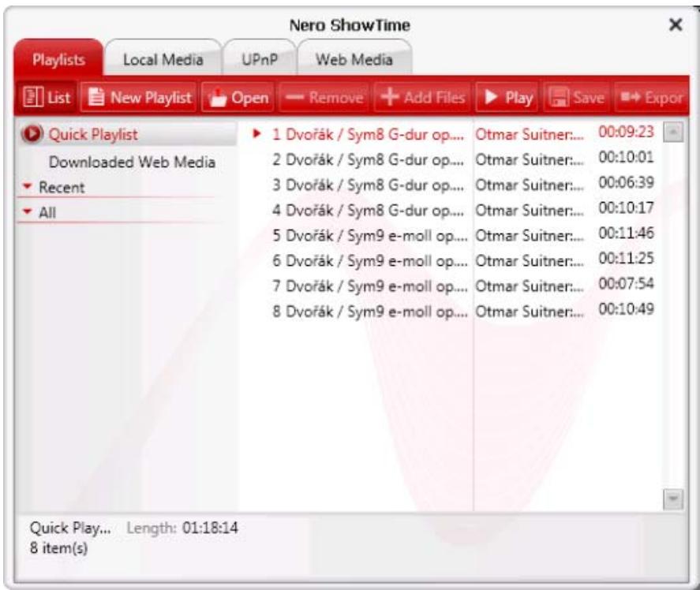
Task: Close the Nero ShowTime window
Action: pos(676,24)
